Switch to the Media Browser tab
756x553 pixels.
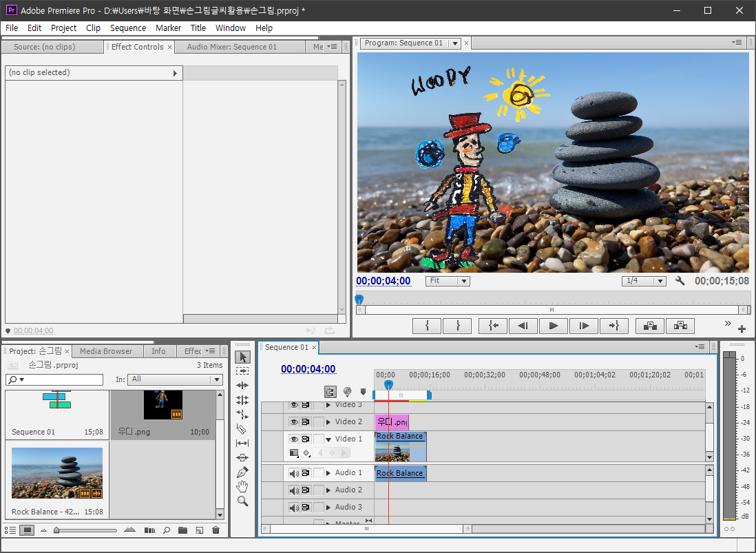(x=106, y=351)
